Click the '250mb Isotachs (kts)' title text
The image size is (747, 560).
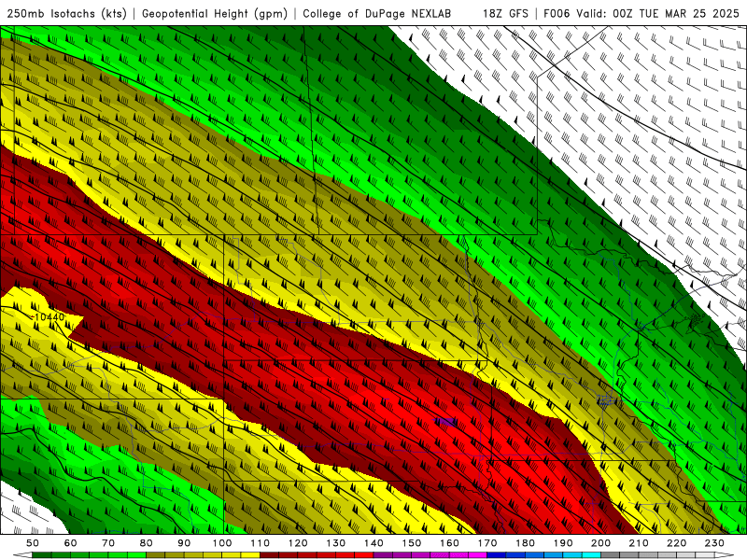click(66, 14)
